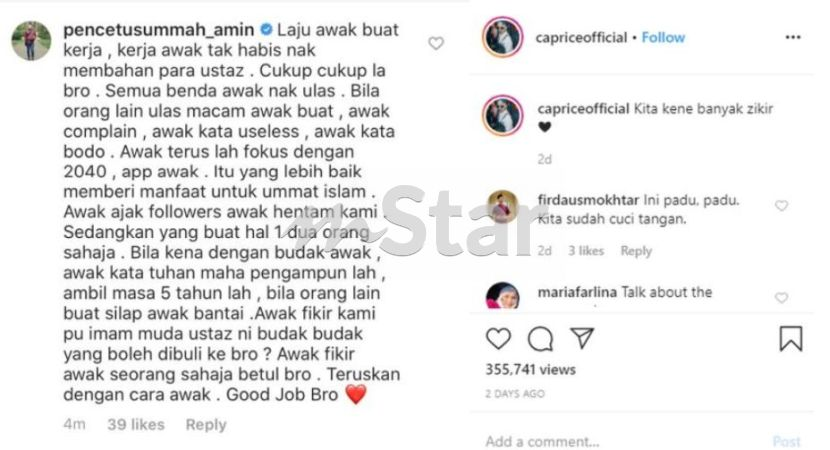Open capriceofficial header profile picture

click(x=502, y=37)
